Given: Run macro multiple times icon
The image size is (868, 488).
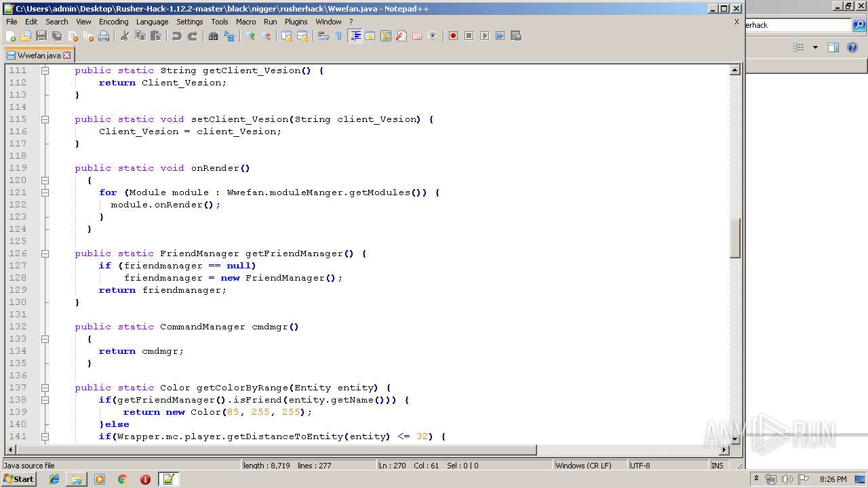Looking at the screenshot, I should tap(500, 36).
